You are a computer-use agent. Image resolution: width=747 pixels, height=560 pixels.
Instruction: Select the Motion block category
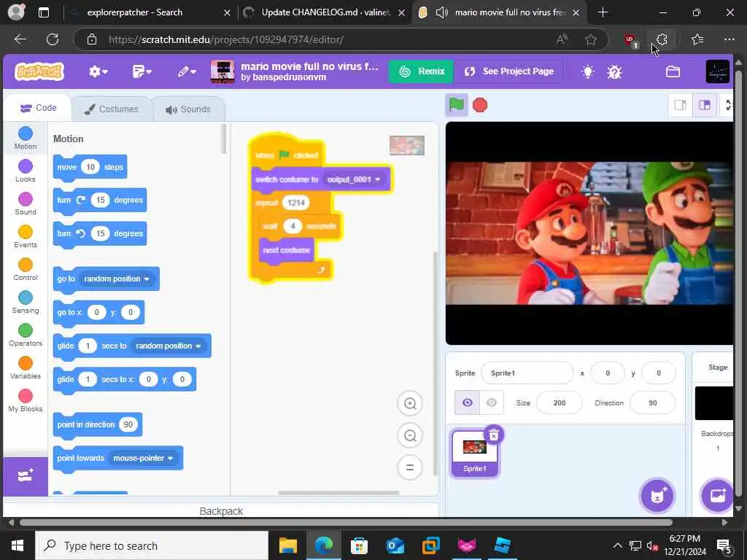pyautogui.click(x=26, y=138)
